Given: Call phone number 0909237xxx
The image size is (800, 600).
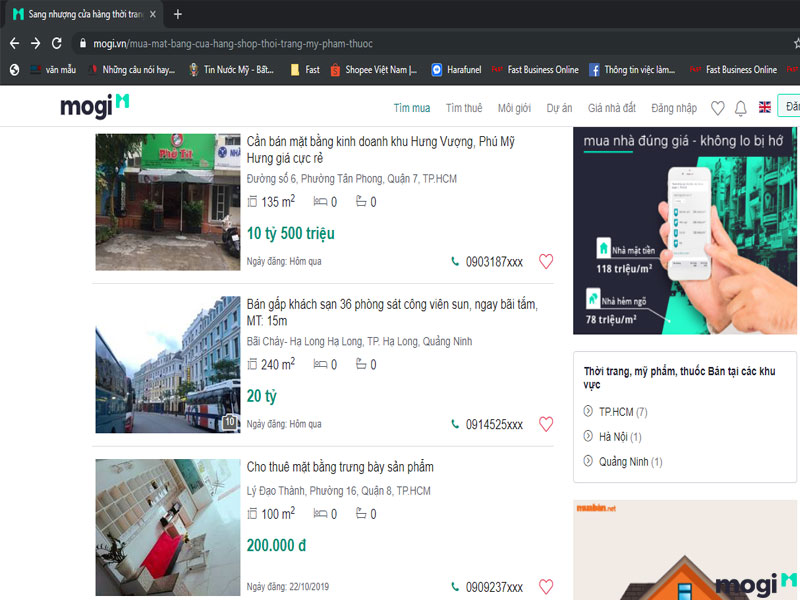Looking at the screenshot, I should coord(494,587).
